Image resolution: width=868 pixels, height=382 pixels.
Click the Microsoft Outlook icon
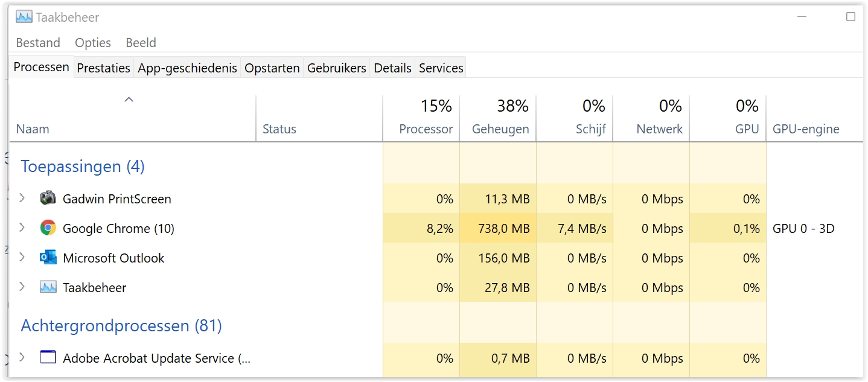pyautogui.click(x=48, y=258)
